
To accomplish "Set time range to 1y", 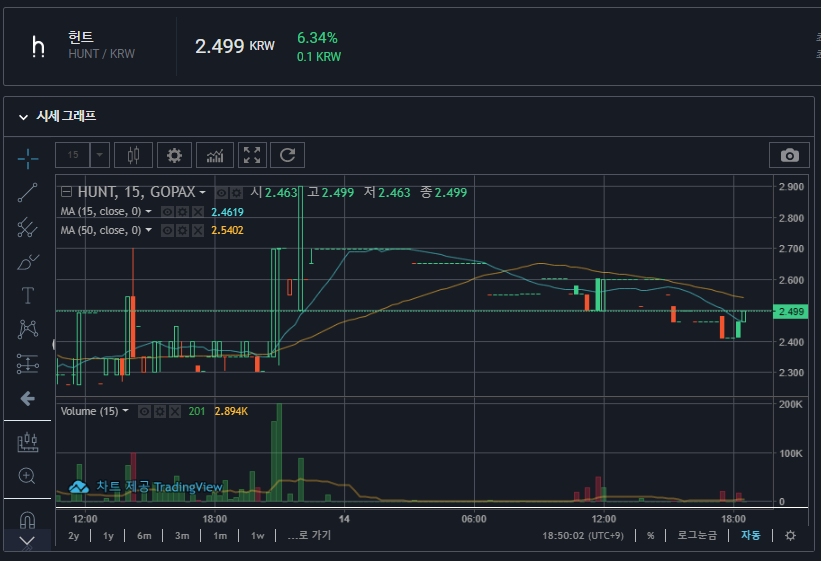I will [108, 536].
